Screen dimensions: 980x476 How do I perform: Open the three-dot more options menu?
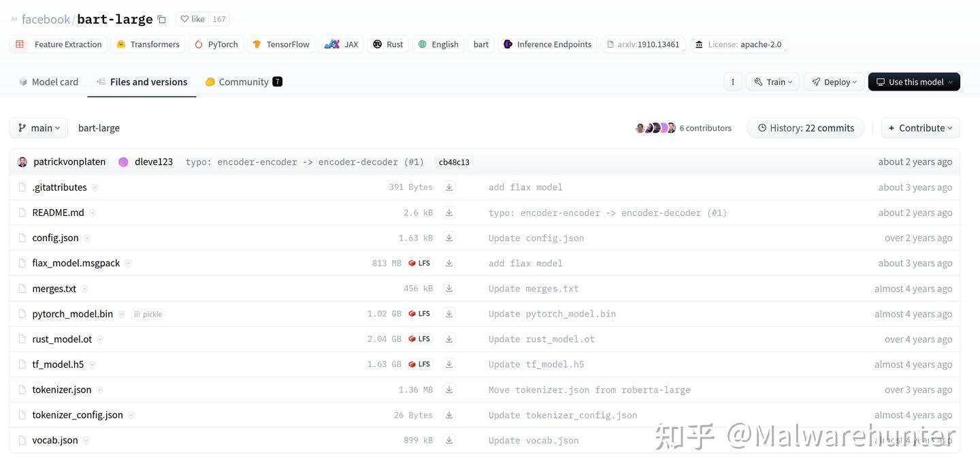[732, 82]
